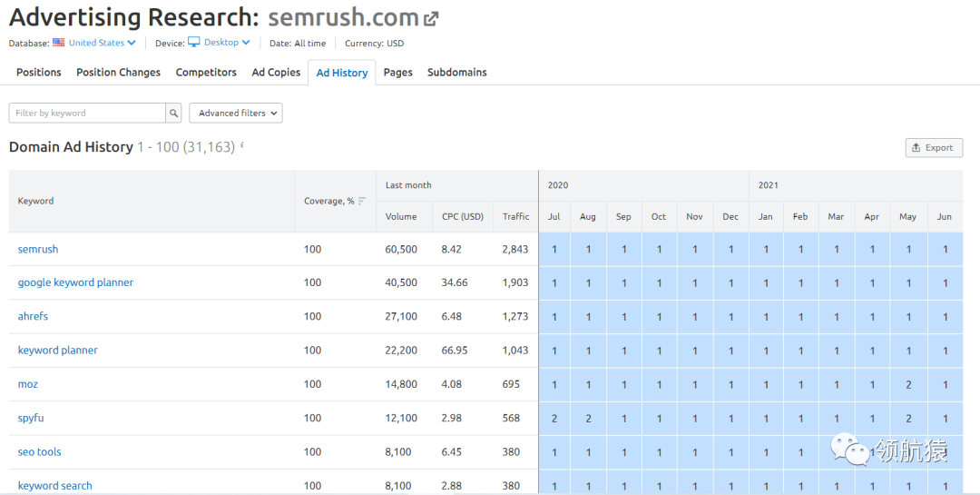Open the United States database dropdown

pyautogui.click(x=102, y=43)
